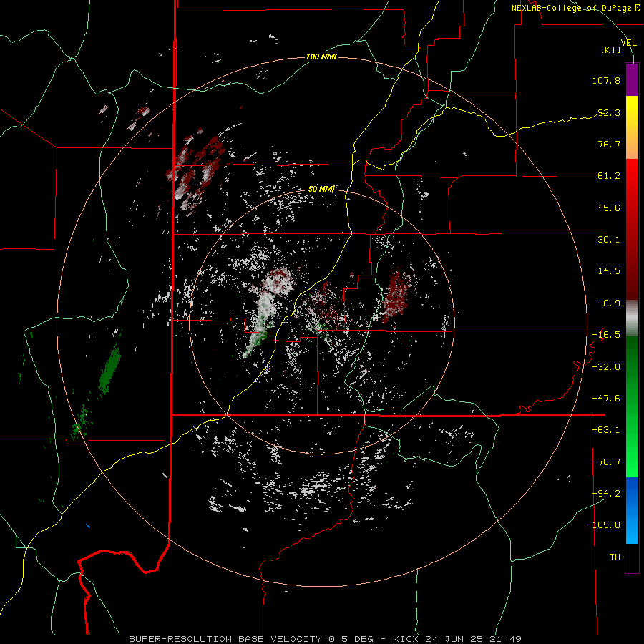Click the 45.6 velocity scale value
Image resolution: width=644 pixels, height=644 pixels.
click(x=609, y=208)
